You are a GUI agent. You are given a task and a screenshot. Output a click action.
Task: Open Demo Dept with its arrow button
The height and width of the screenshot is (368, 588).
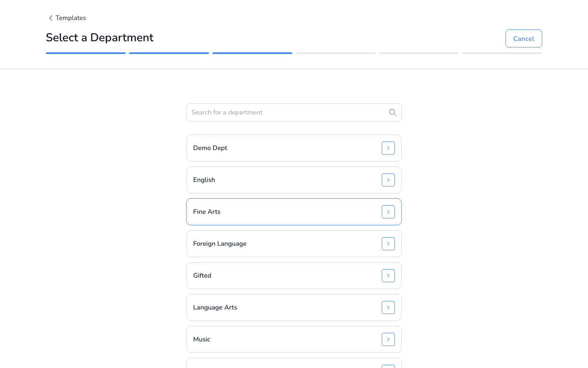pos(388,148)
